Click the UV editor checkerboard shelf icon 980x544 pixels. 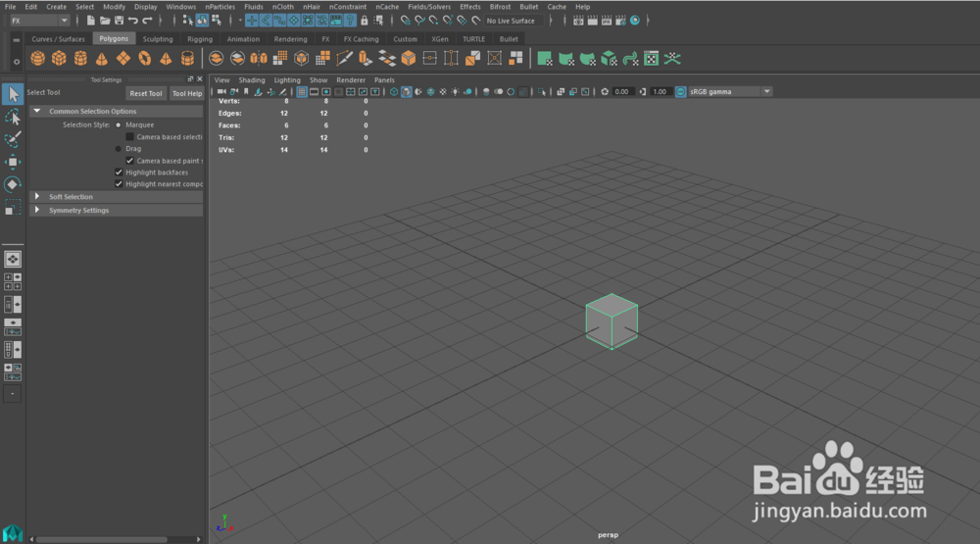point(652,59)
